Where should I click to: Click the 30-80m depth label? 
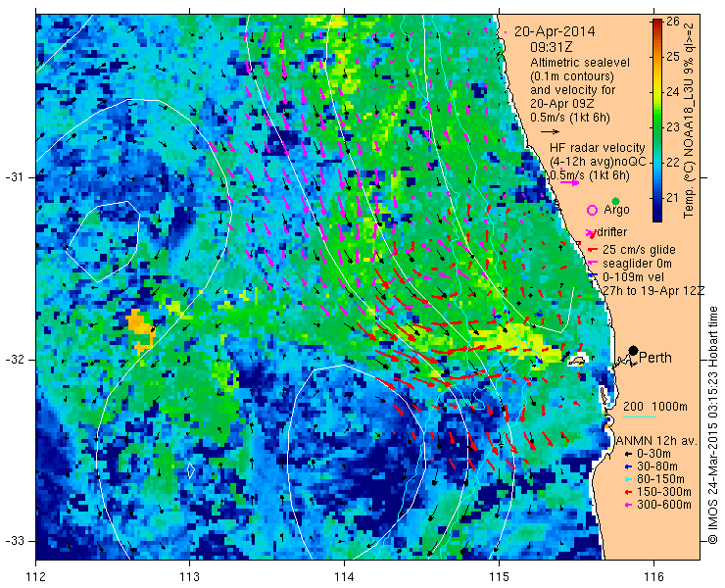pyautogui.click(x=657, y=466)
